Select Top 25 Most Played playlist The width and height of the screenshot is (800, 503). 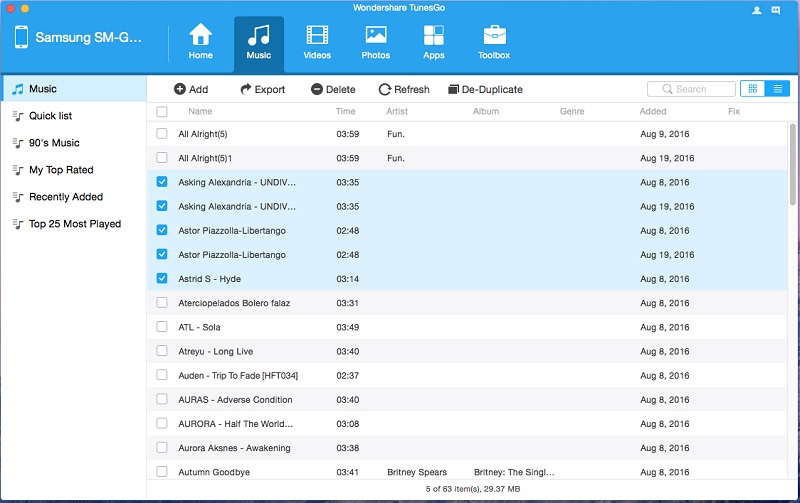click(74, 224)
